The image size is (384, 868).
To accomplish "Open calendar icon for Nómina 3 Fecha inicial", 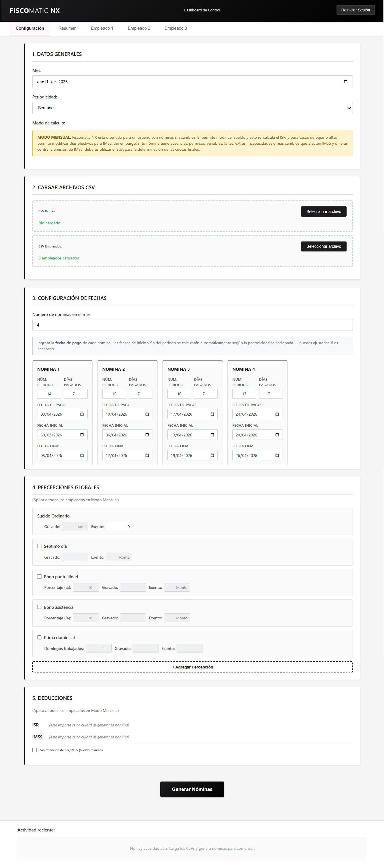I will tap(212, 435).
